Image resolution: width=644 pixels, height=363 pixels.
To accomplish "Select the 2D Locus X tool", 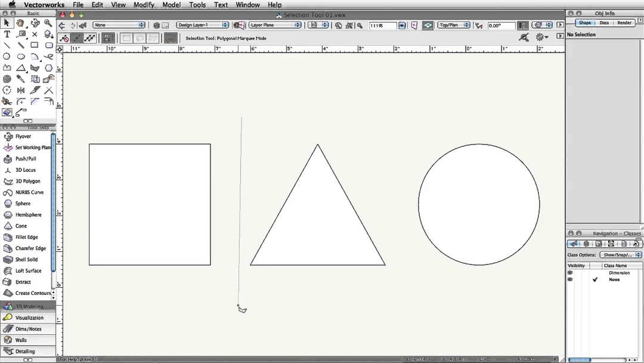I will click(35, 34).
